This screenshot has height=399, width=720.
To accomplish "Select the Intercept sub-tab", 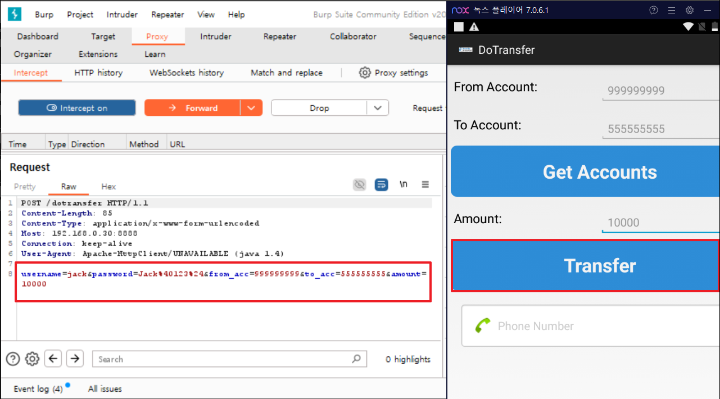I will point(31,73).
